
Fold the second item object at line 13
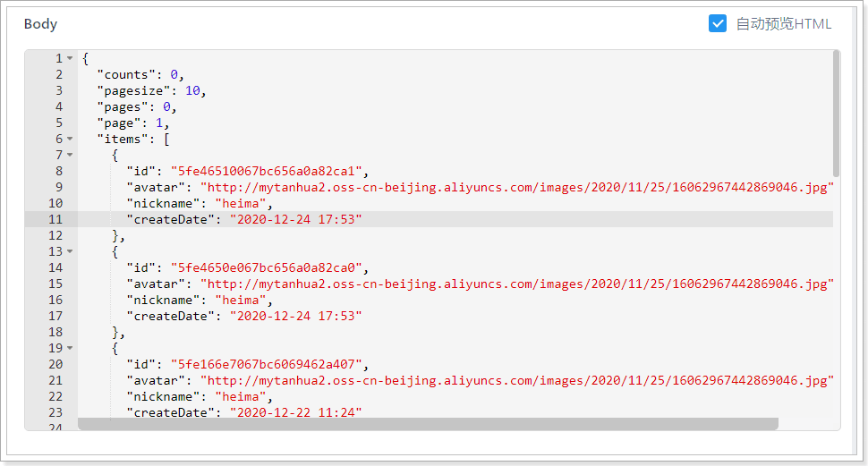click(70, 252)
